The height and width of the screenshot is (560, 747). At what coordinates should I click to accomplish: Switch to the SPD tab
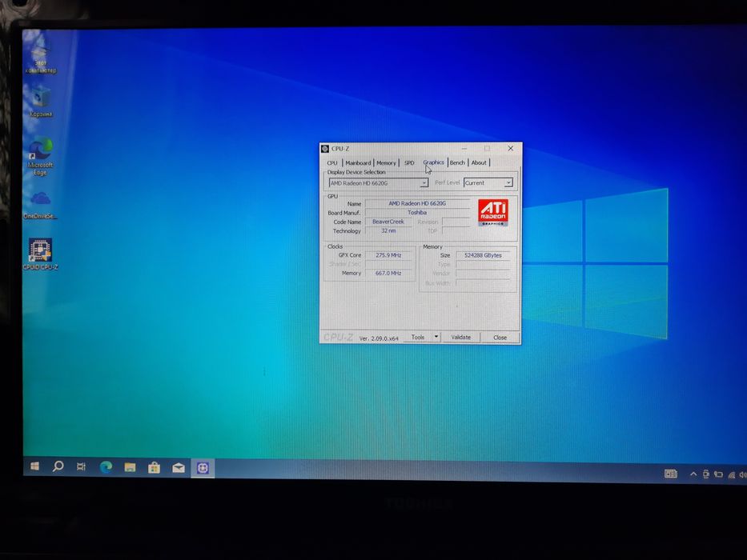pos(409,163)
